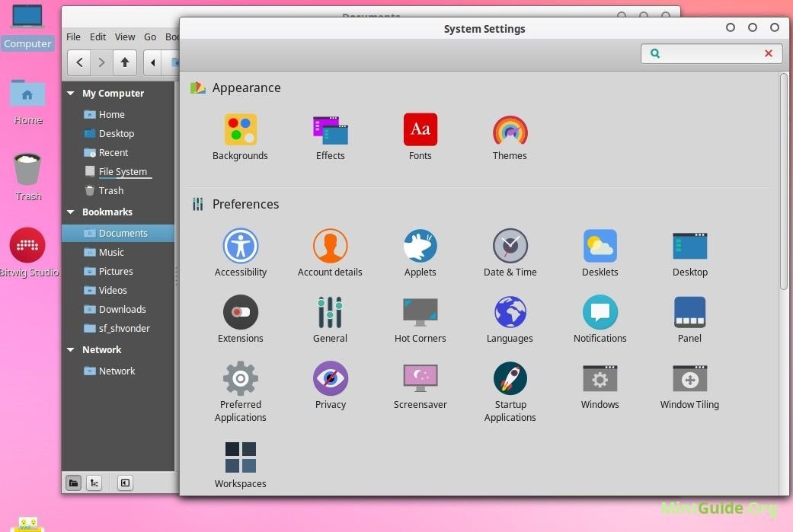
Task: Launch Bitwig Studio from the desktop
Action: click(27, 247)
